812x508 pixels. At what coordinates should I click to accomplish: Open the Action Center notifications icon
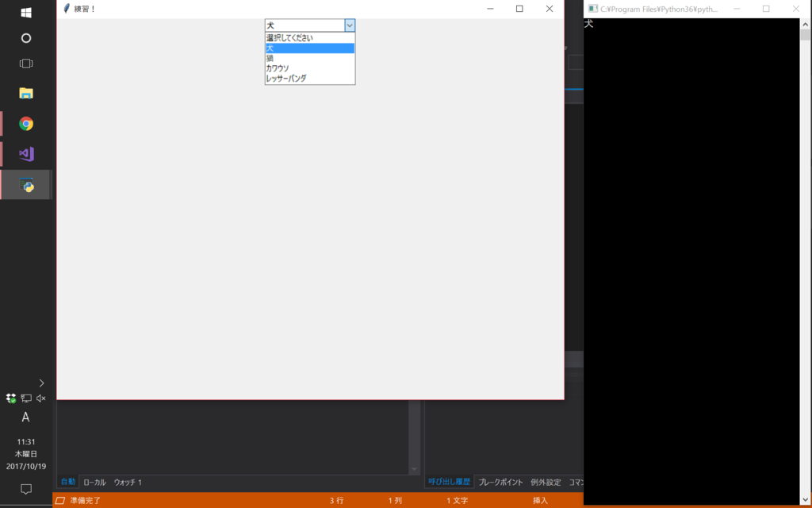point(26,489)
